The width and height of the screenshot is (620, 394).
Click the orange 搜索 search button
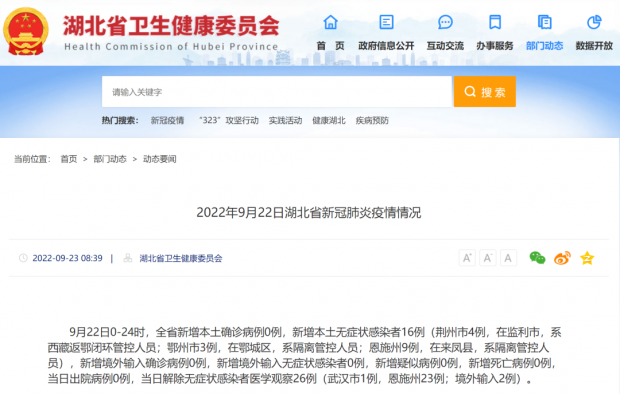click(485, 92)
